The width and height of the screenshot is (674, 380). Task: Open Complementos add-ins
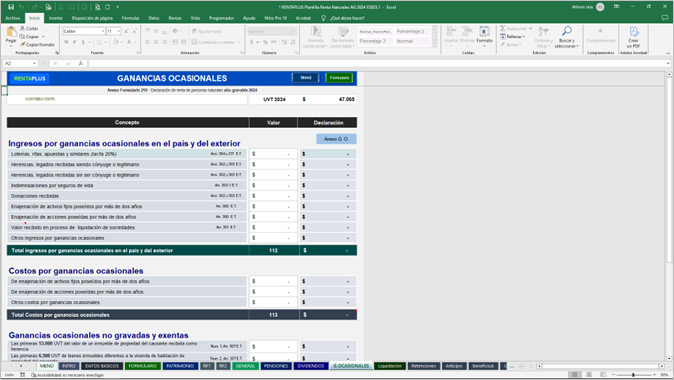click(x=600, y=36)
